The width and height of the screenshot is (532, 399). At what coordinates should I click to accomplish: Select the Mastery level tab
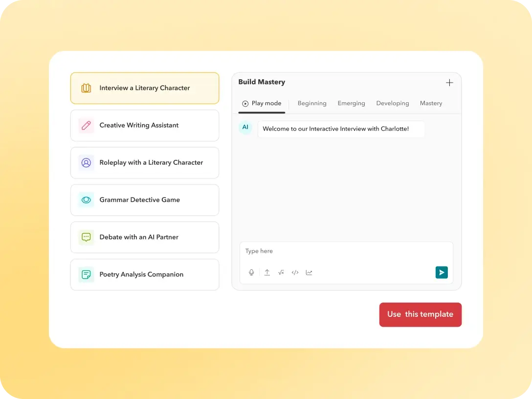point(431,103)
